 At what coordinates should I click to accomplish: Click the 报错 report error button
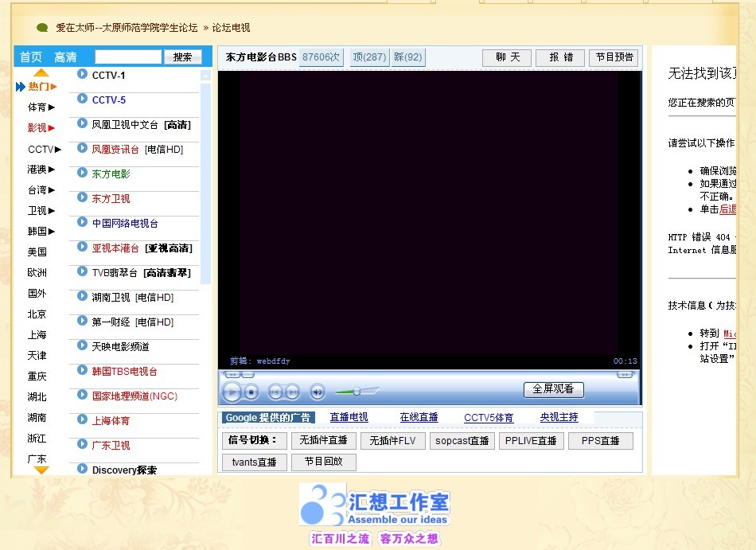click(560, 57)
